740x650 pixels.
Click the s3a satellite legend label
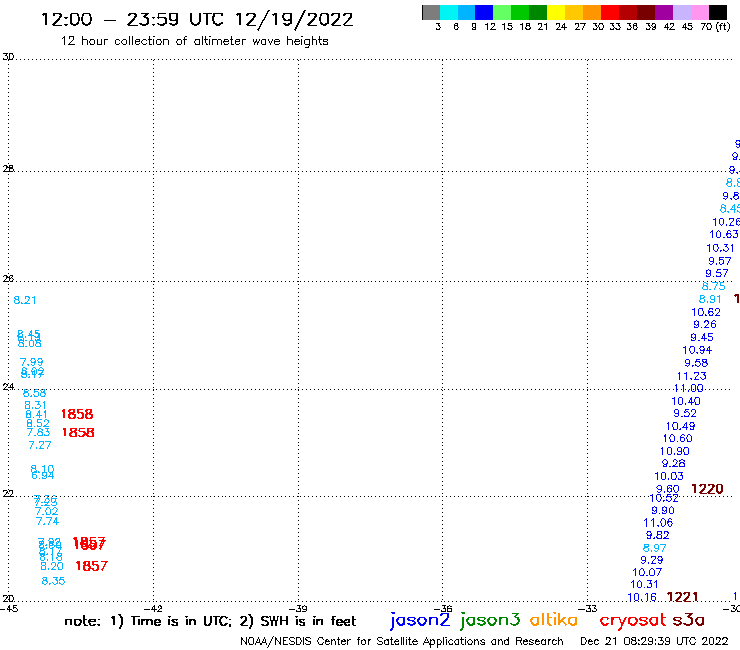click(x=688, y=620)
